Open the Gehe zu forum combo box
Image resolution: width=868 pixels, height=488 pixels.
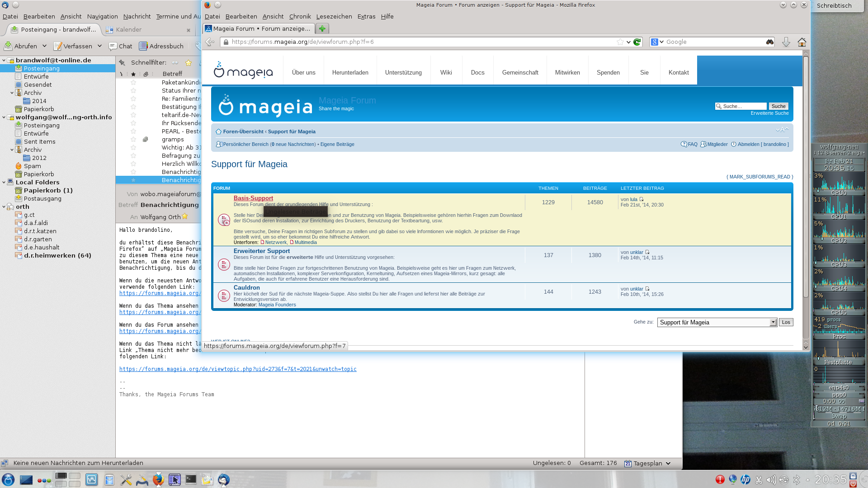(717, 322)
